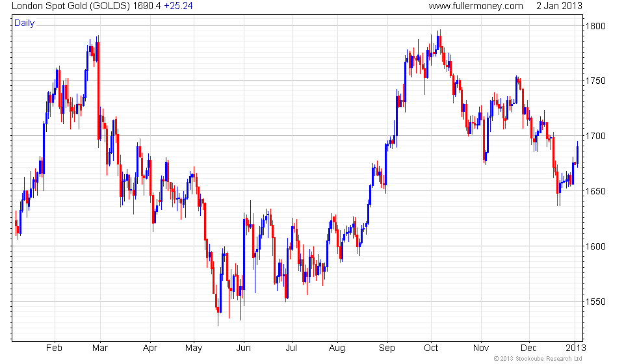Click the Apr label on time axis

point(150,348)
